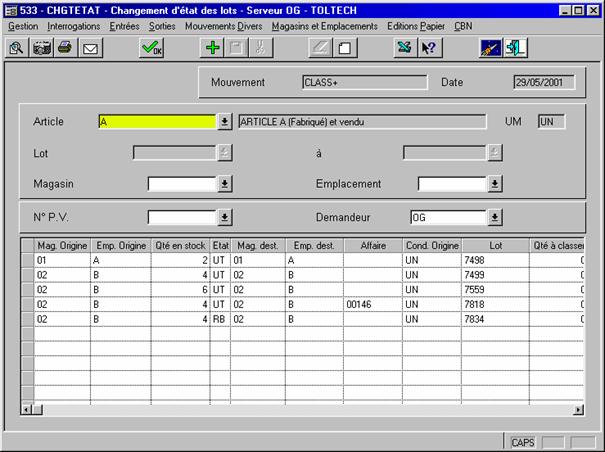
Task: Open the Article dropdown list
Action: pyautogui.click(x=225, y=122)
